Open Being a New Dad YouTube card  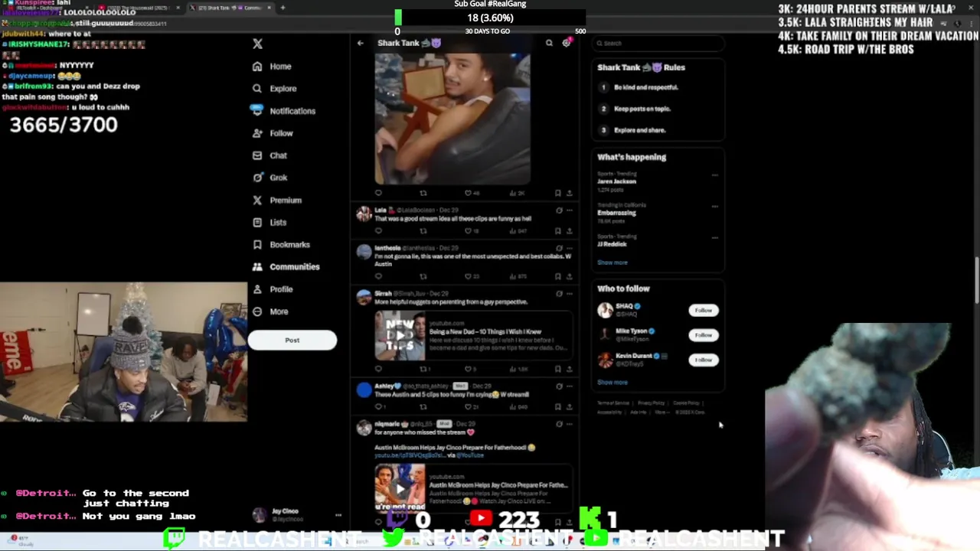(473, 336)
